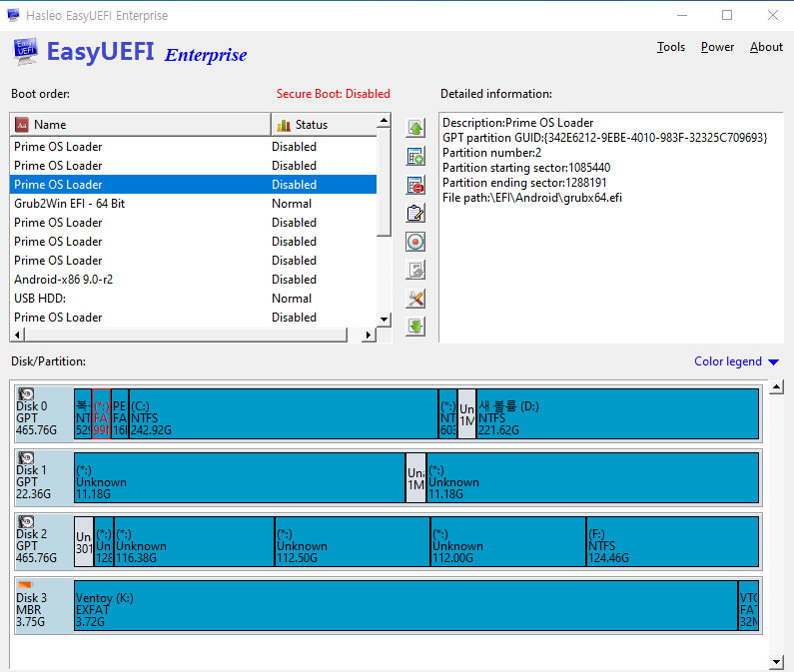Click the Partition ending sector:1288191 line
794x672 pixels.
pyautogui.click(x=524, y=183)
